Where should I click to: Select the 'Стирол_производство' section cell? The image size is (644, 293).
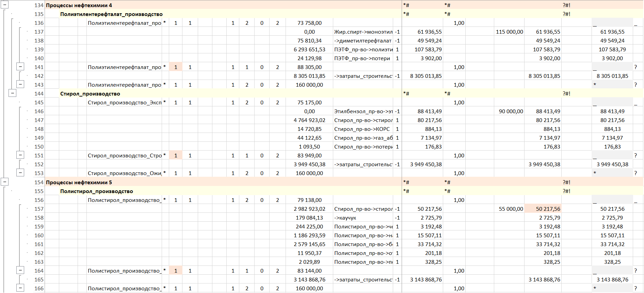click(90, 94)
